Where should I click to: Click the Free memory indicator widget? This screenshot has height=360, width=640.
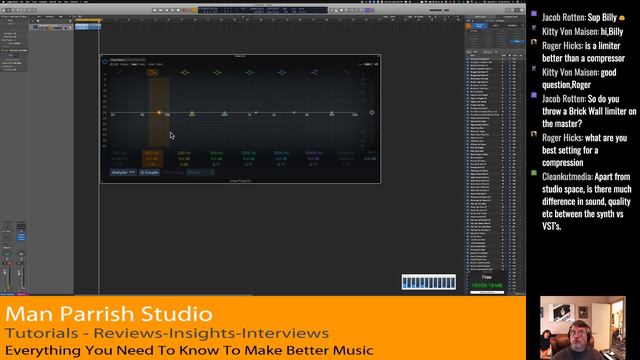(x=487, y=282)
